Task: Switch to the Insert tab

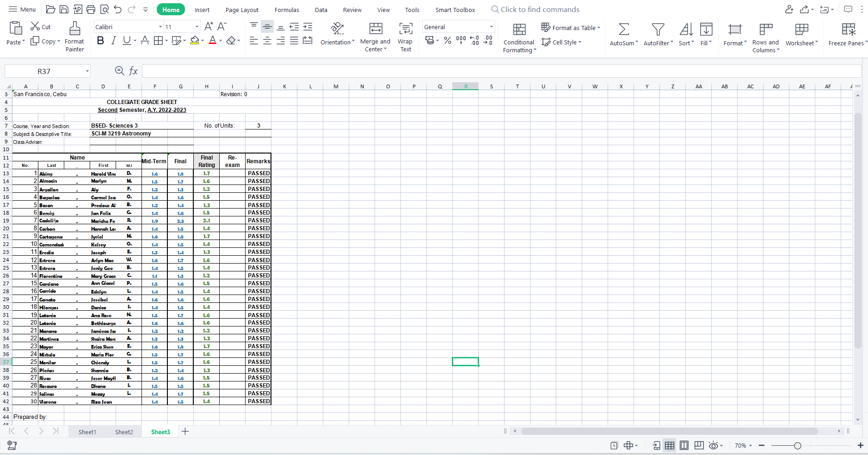Action: point(202,10)
